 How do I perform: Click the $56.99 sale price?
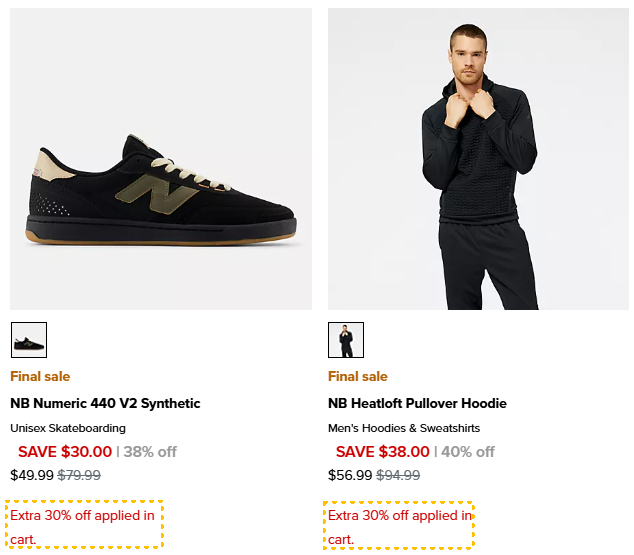(x=350, y=475)
